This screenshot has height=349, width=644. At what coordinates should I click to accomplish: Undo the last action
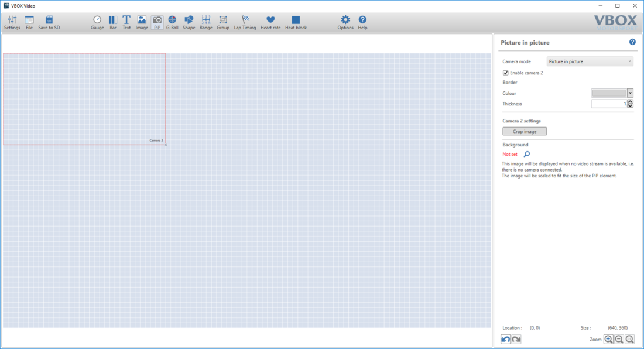(506, 339)
